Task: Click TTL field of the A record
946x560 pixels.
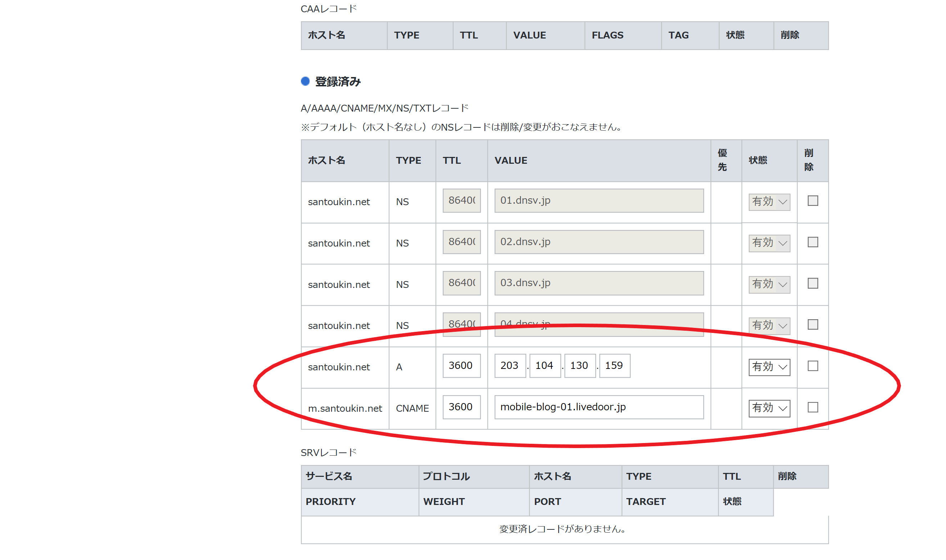Action: pos(461,366)
